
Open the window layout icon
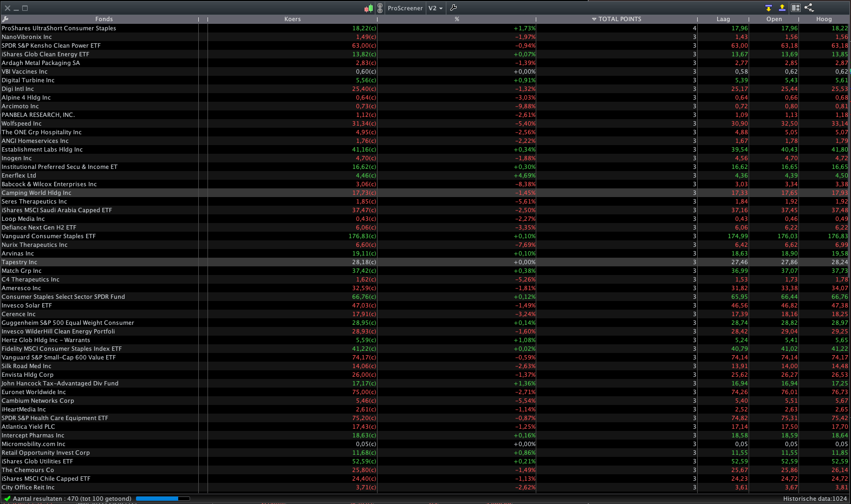pos(796,8)
